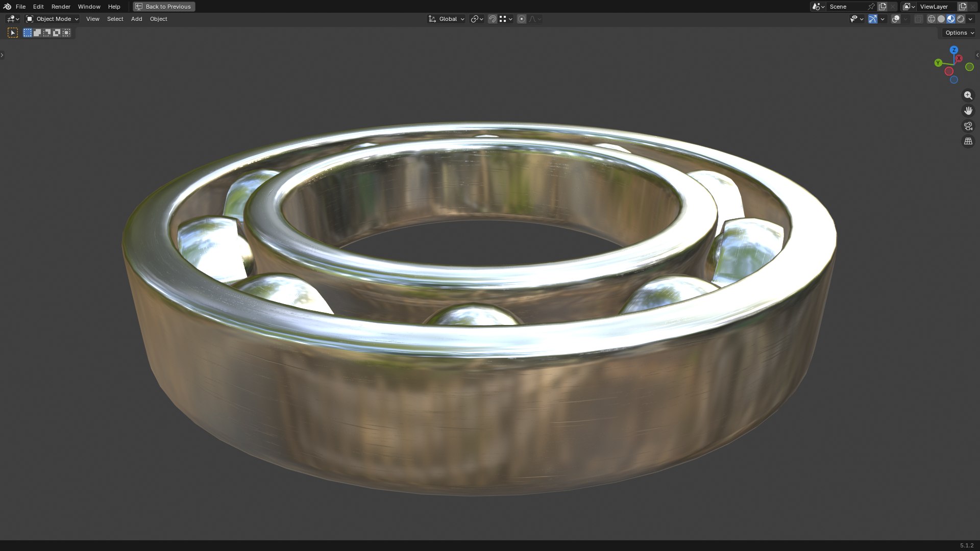Image resolution: width=980 pixels, height=551 pixels.
Task: Open the viewport Add menu
Action: click(136, 19)
